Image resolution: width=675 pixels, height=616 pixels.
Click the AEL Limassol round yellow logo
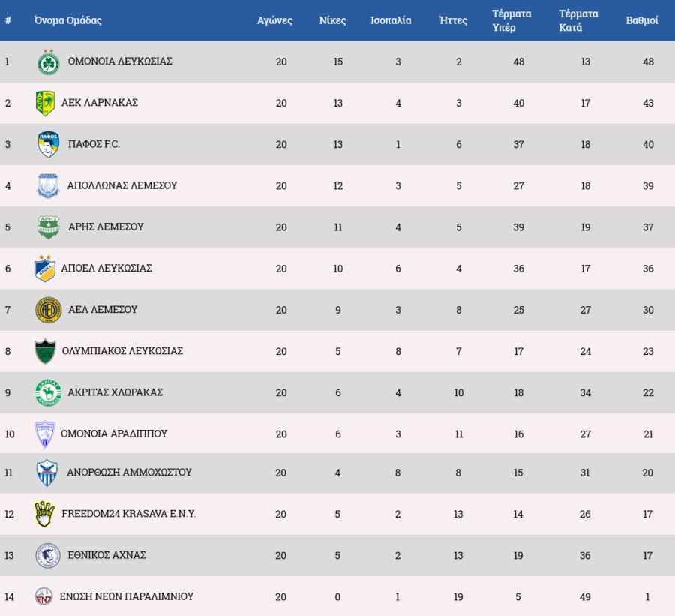coord(48,309)
